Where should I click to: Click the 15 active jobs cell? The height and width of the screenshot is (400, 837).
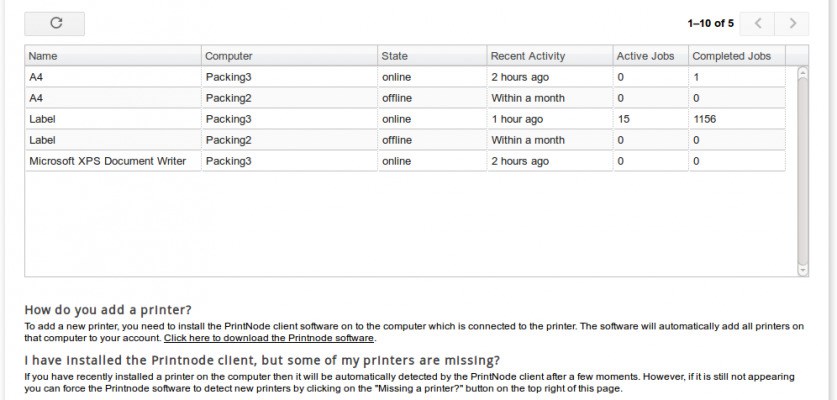(651, 119)
